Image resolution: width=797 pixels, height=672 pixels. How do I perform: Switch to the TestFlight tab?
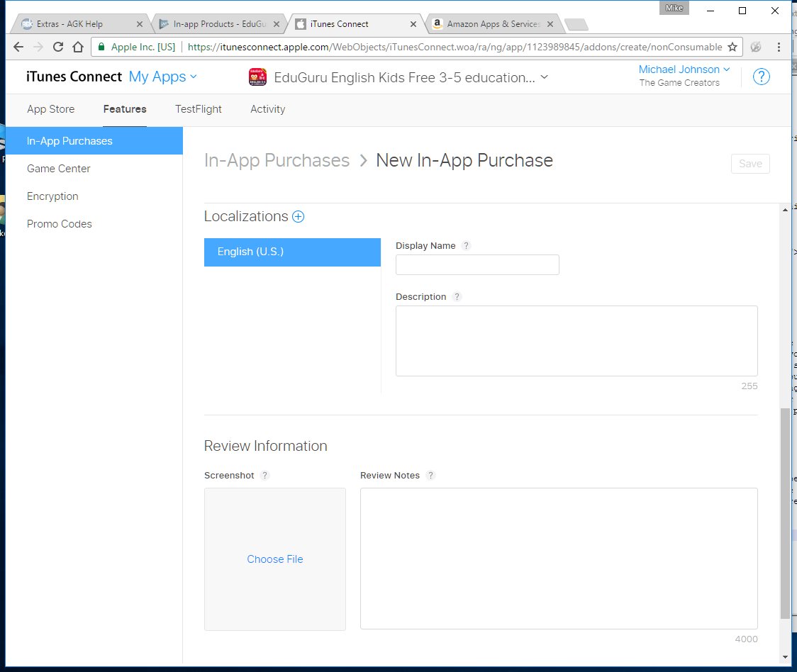click(x=199, y=109)
